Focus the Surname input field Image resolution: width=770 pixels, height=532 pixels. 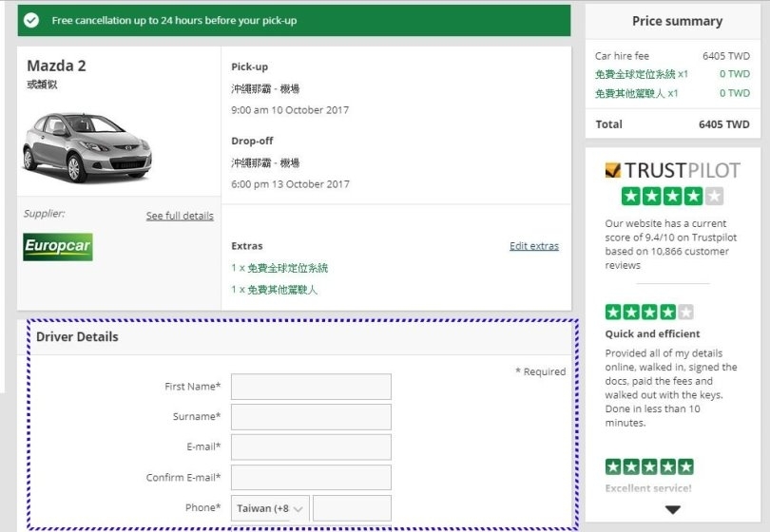click(311, 417)
